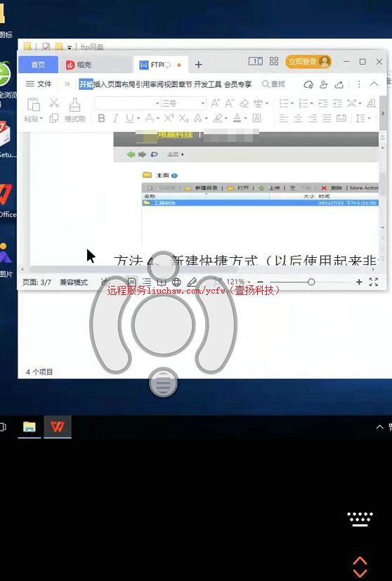The image size is (392, 581).
Task: Click the cloud sync icon in WPS
Action: click(308, 84)
